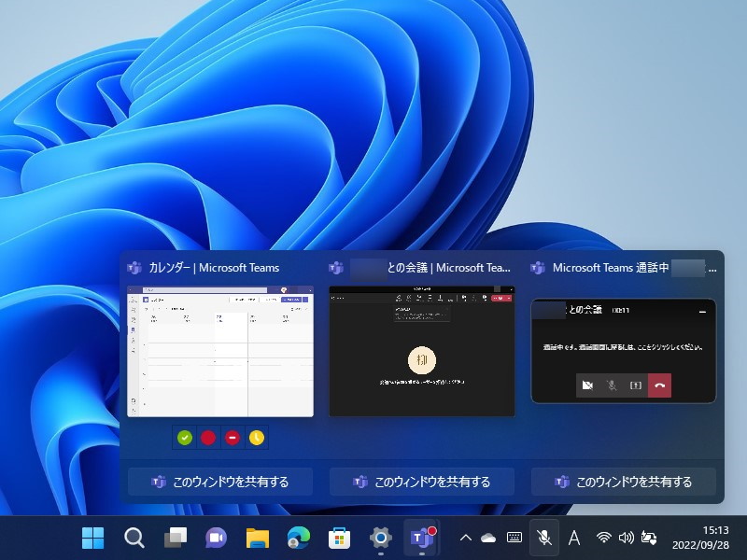Click Microsoft Teams taskbar icon
The width and height of the screenshot is (747, 560).
click(x=422, y=539)
